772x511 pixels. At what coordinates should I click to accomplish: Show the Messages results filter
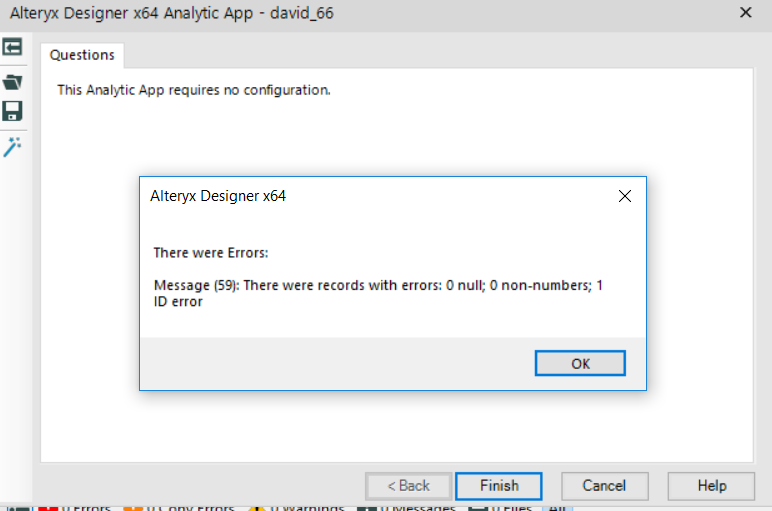[405, 507]
